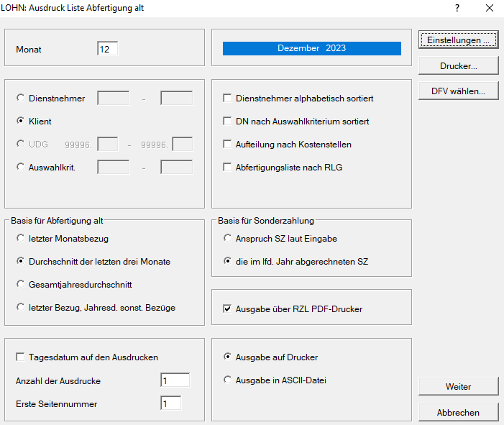Viewport: 504px width, 425px height.
Task: Cancel with the Abbrechen button
Action: (458, 413)
